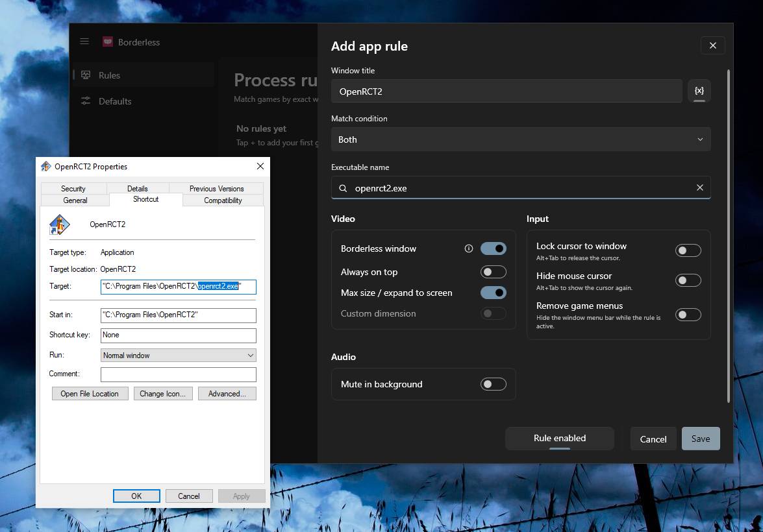The image size is (763, 532).
Task: Toggle Borderless window switch off
Action: pyautogui.click(x=494, y=248)
